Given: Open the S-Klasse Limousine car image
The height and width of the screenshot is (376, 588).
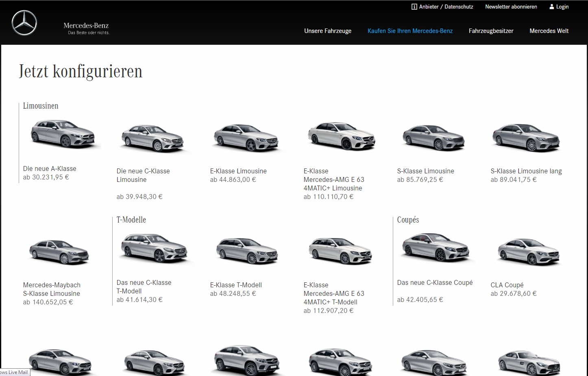Looking at the screenshot, I should [x=433, y=138].
